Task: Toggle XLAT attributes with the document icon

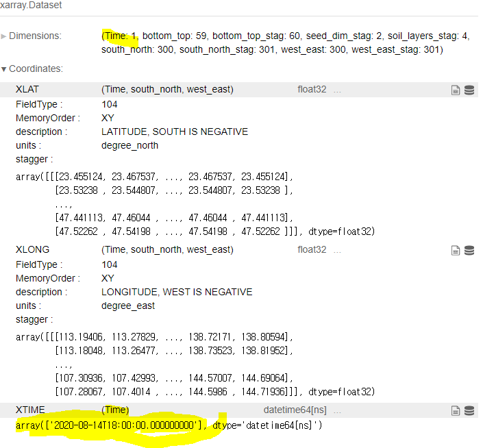Action: pyautogui.click(x=456, y=90)
